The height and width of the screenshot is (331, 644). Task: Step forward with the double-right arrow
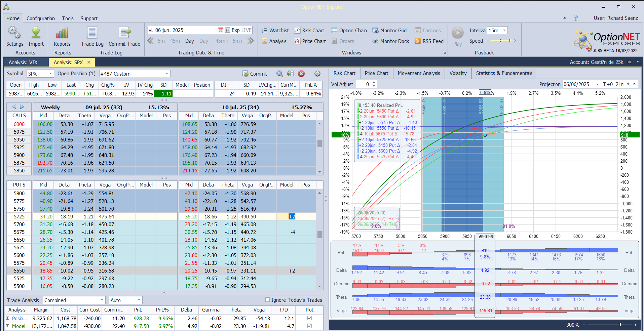pyautogui.click(x=250, y=41)
